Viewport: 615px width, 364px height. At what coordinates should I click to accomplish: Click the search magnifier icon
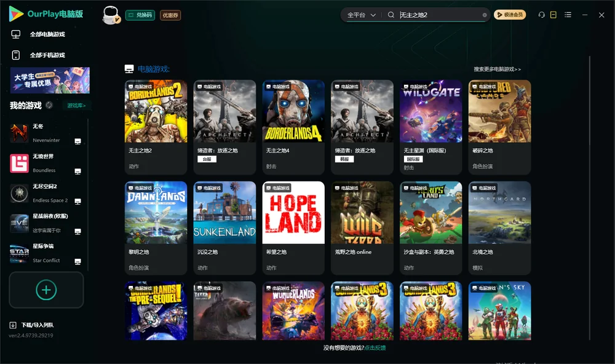[x=391, y=15]
